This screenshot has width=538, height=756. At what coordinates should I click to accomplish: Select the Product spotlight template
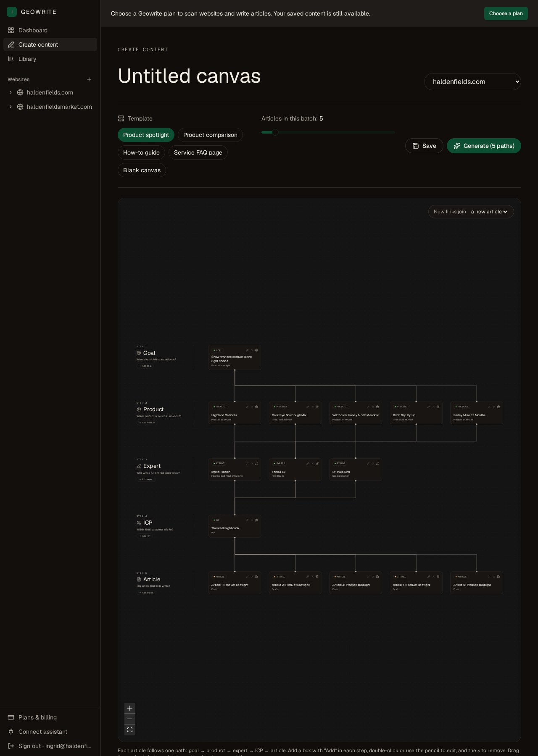[x=146, y=135]
